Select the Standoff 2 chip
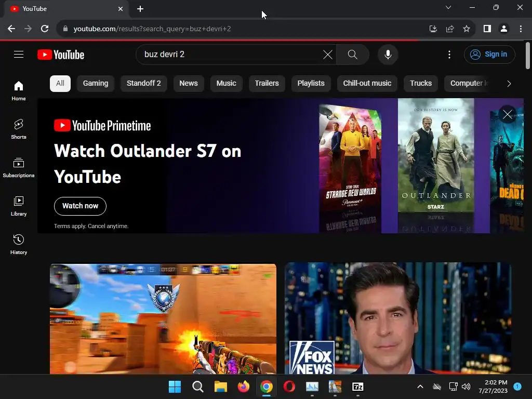532x399 pixels. [x=144, y=84]
